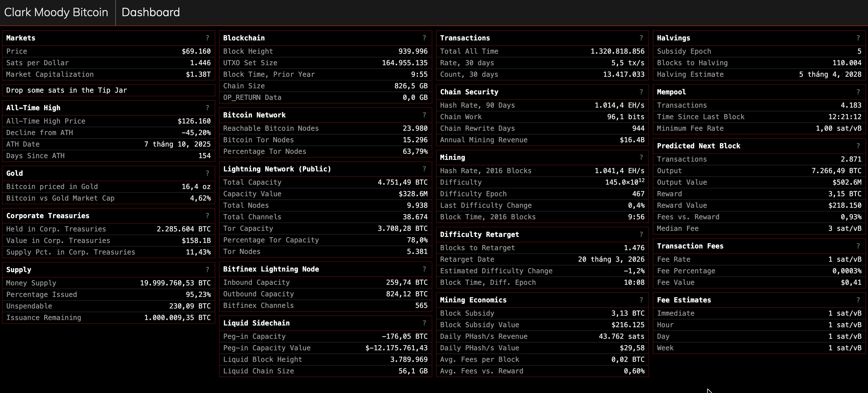Show help for Difficulty Retarget panel
The image size is (868, 393).
pos(641,234)
